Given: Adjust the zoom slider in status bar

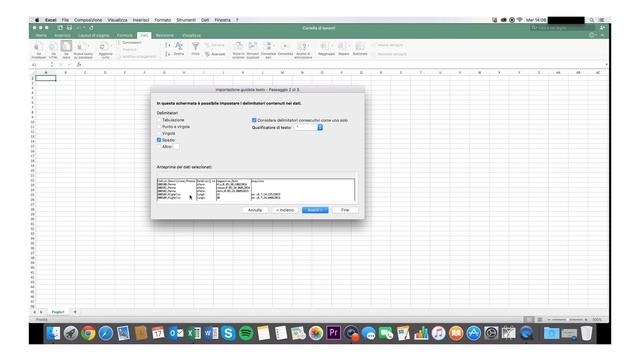Looking at the screenshot, I should click(x=567, y=320).
